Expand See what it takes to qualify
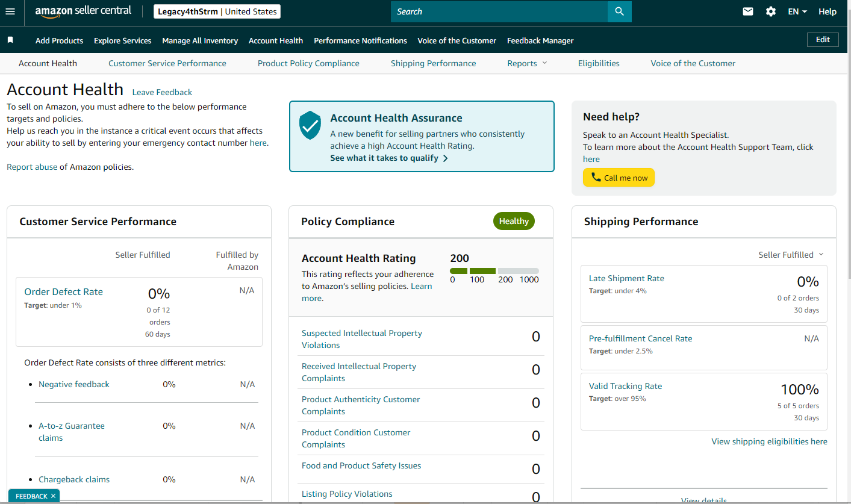The width and height of the screenshot is (851, 504). 389,158
